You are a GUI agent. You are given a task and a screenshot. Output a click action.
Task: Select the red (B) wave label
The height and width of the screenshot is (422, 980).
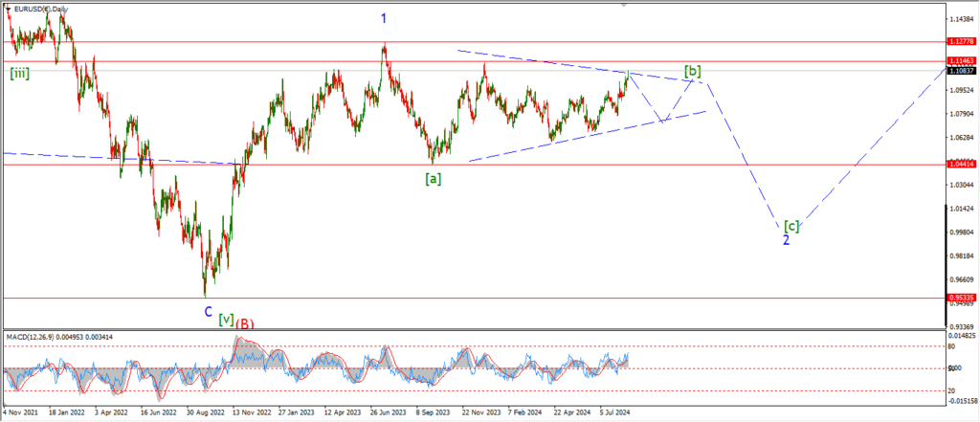pos(245,323)
